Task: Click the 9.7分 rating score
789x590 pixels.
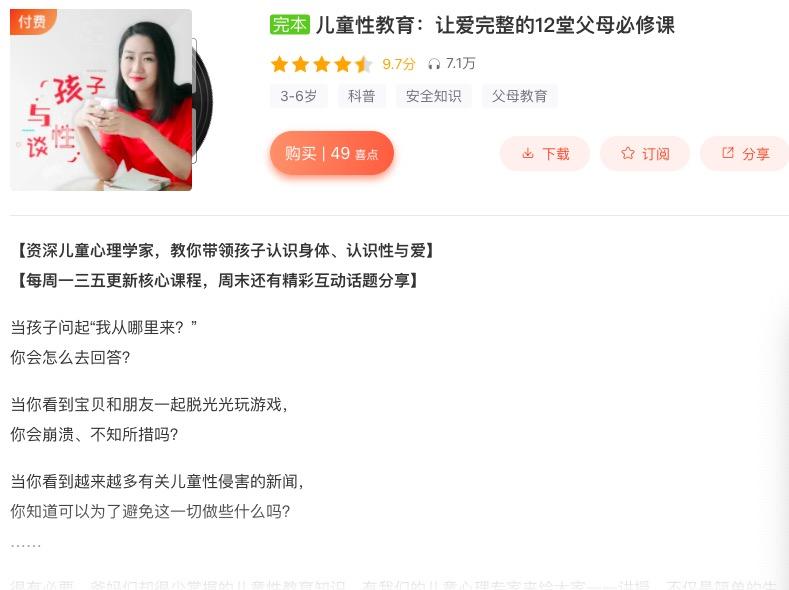Action: coord(399,64)
